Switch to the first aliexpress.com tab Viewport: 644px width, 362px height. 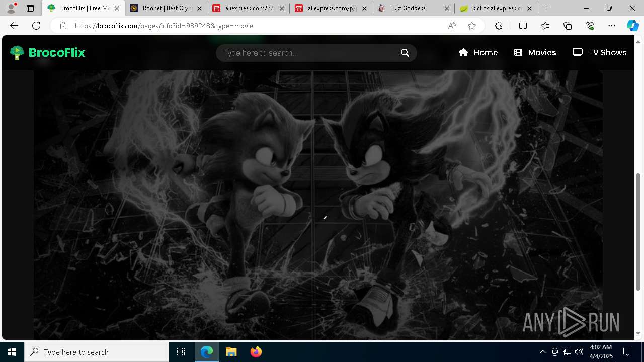pos(249,8)
